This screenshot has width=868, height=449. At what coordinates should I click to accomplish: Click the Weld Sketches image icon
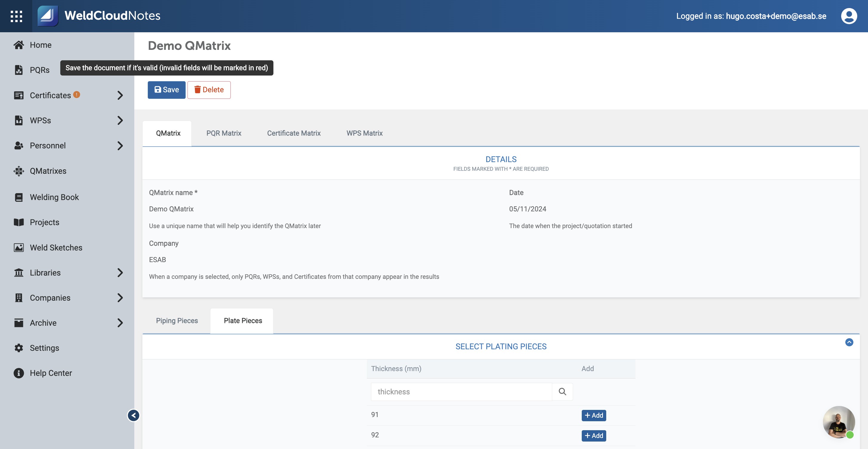(x=19, y=248)
